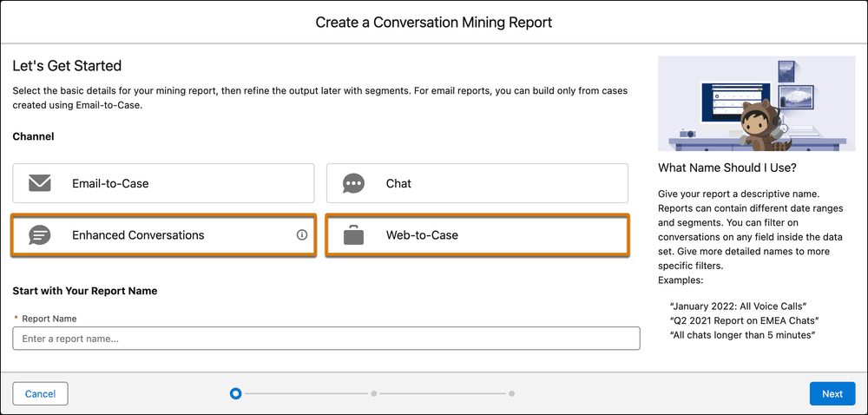Click the "What Name Should I Use?" heading

pyautogui.click(x=727, y=168)
